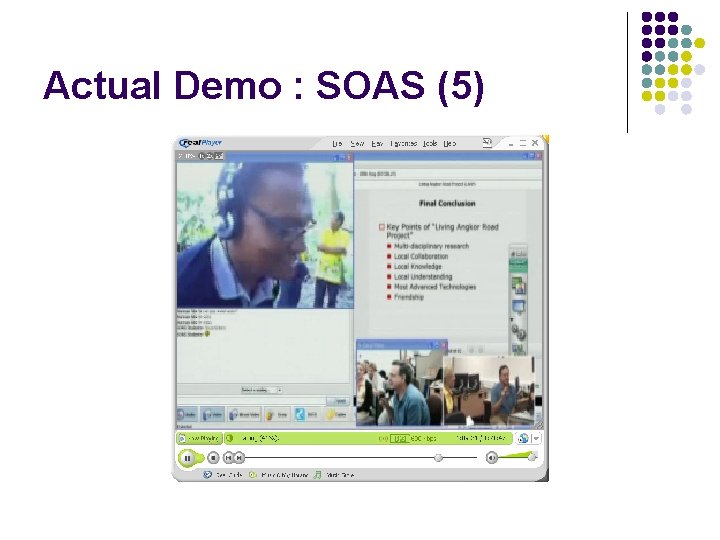Click the Final Conclusion slide title
Screen dimensions: 720x540
point(447,203)
